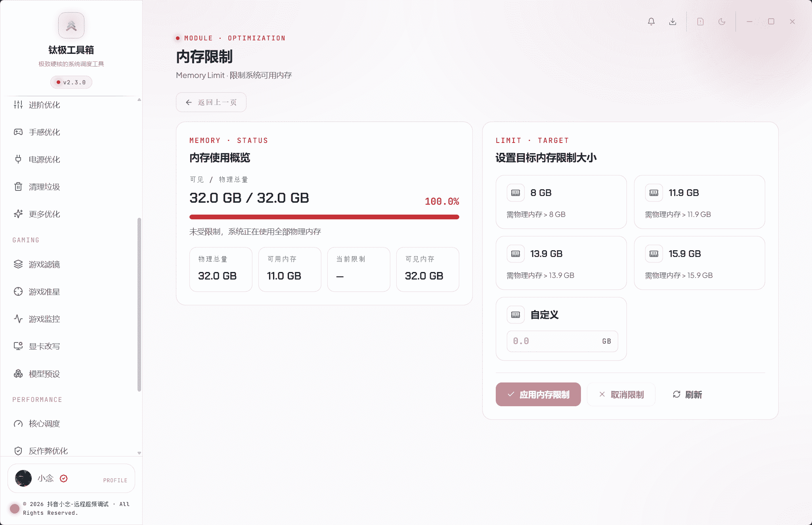Click the 应用内存限制 apply button
The image size is (812, 525).
(538, 394)
